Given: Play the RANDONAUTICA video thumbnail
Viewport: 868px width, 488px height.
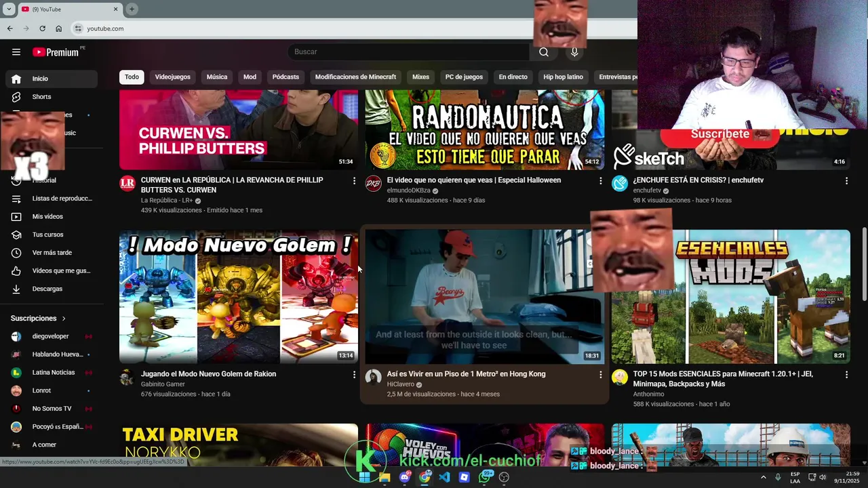Looking at the screenshot, I should (x=485, y=129).
